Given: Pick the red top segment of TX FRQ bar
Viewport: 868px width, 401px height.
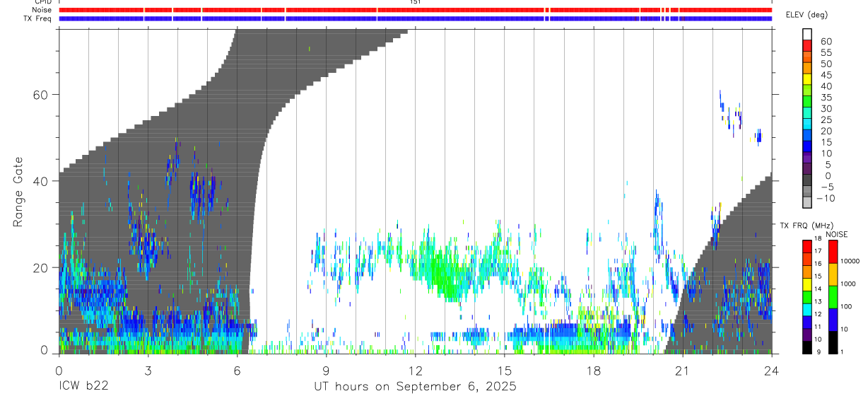Looking at the screenshot, I should (807, 247).
